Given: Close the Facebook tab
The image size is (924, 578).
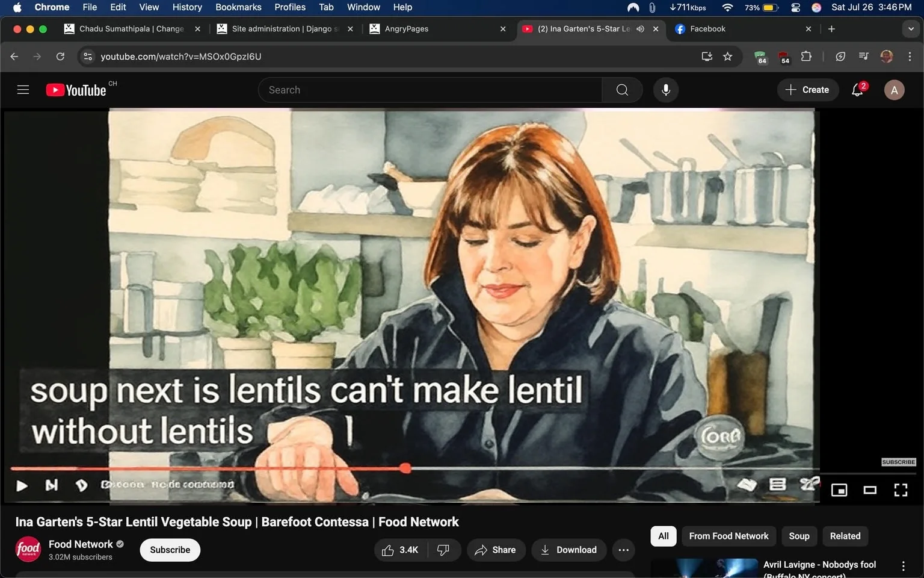Looking at the screenshot, I should (x=808, y=29).
